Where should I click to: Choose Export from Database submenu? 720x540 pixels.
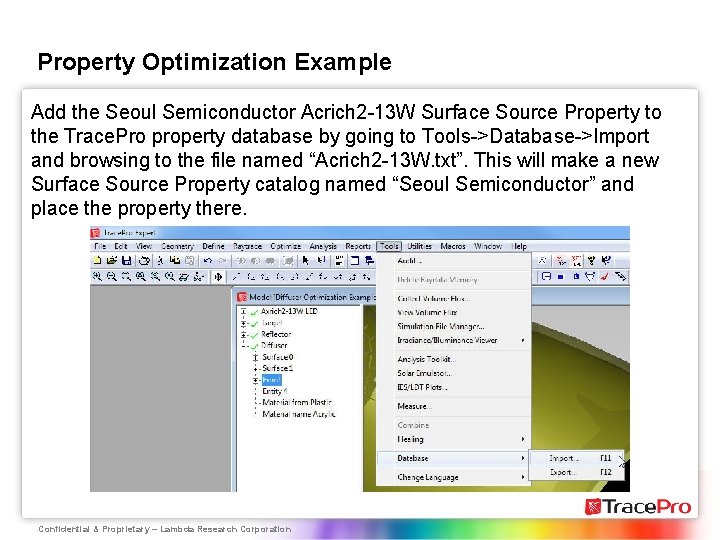point(578,472)
